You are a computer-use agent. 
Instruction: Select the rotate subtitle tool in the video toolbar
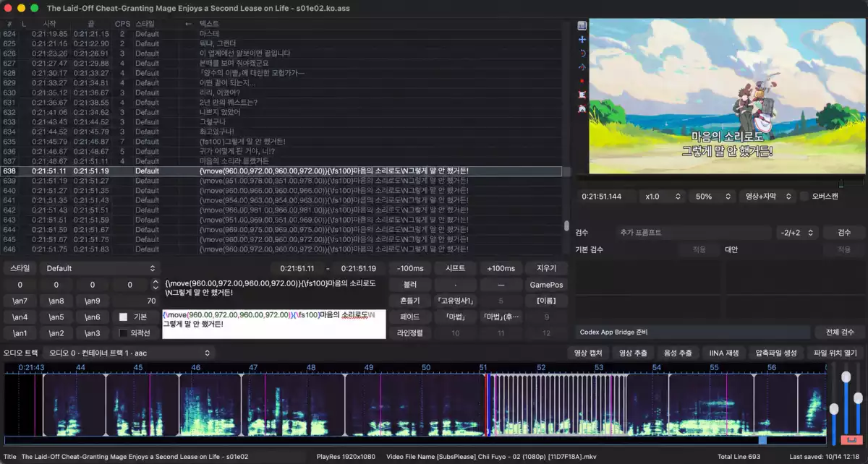click(x=582, y=53)
